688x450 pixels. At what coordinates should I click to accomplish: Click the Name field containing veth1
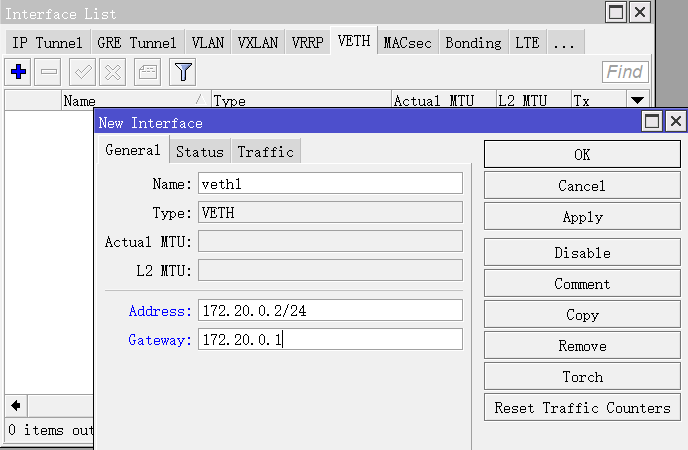click(x=330, y=184)
